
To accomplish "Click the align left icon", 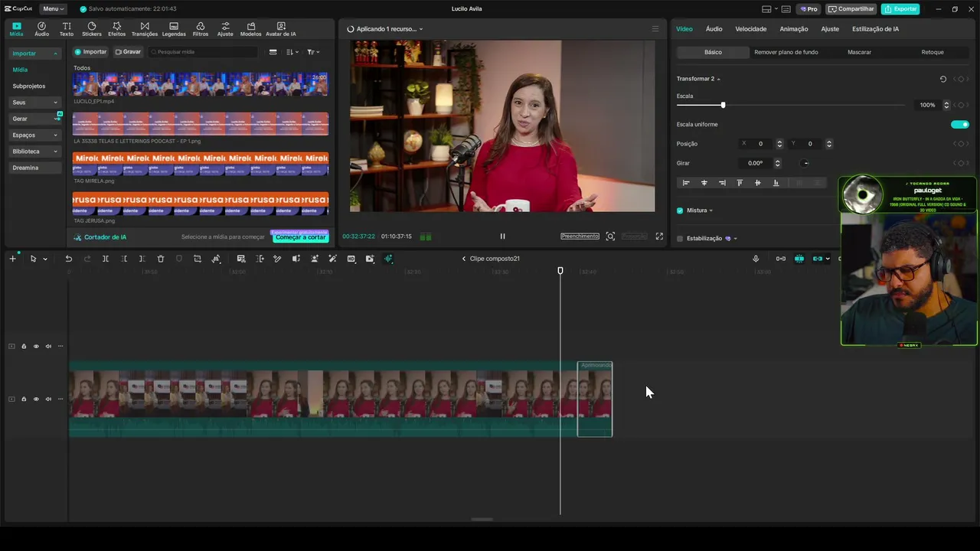I will pos(686,183).
